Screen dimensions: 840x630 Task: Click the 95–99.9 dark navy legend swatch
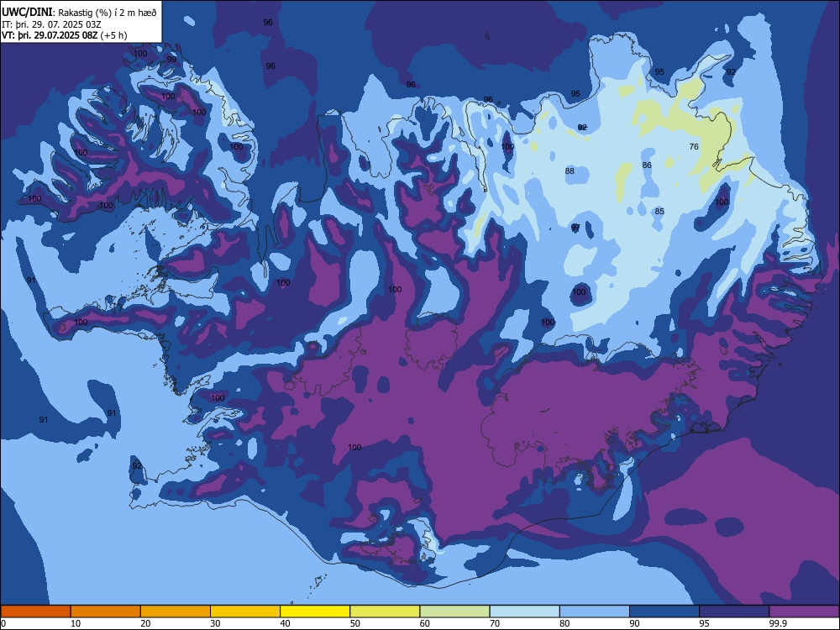click(x=734, y=612)
